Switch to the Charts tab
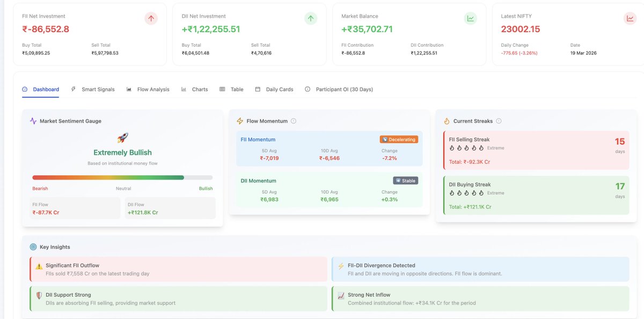Viewport: 644px width, 319px height. click(195, 89)
